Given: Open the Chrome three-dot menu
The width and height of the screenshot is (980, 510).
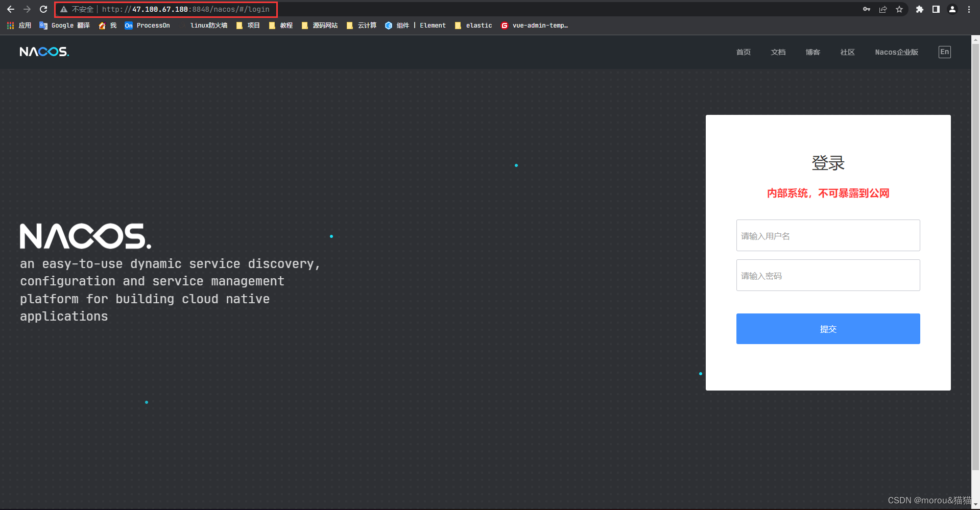Looking at the screenshot, I should 969,9.
